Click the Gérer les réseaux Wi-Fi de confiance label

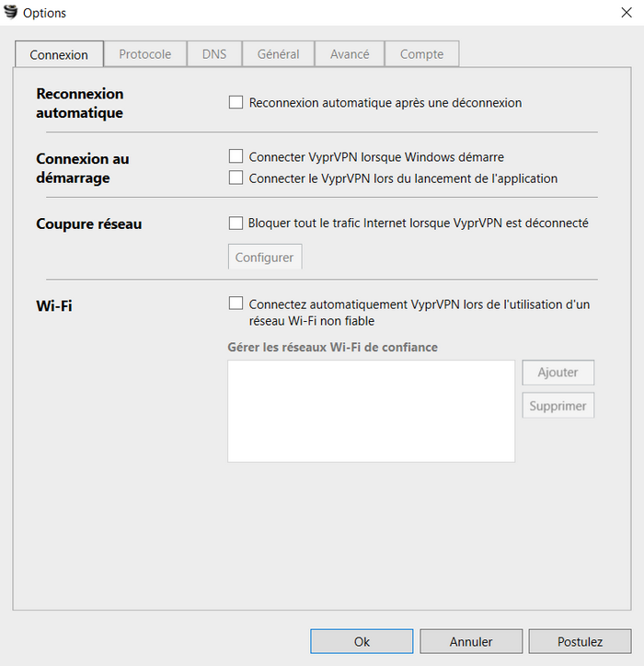pyautogui.click(x=333, y=347)
